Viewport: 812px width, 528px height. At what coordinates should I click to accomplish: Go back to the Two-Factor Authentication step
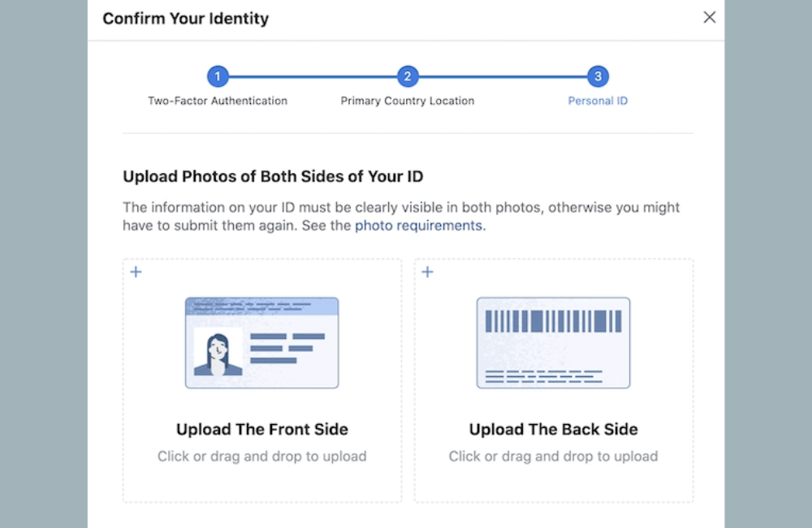217,101
